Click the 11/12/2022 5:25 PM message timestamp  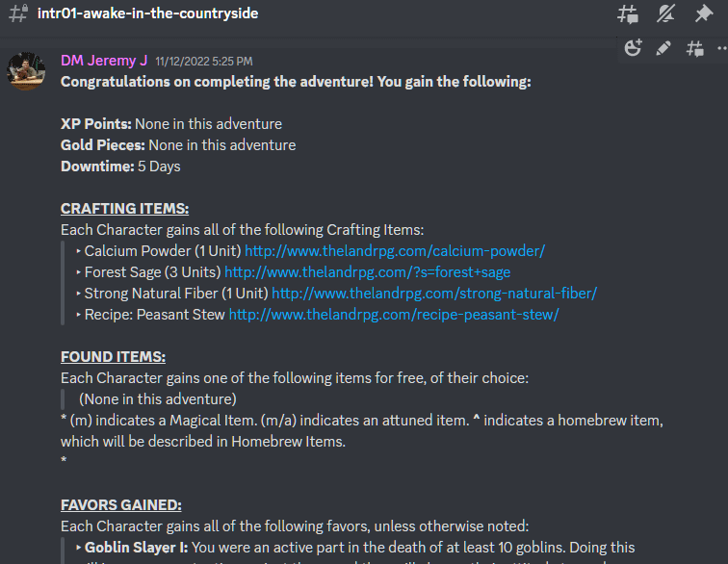pyautogui.click(x=204, y=62)
